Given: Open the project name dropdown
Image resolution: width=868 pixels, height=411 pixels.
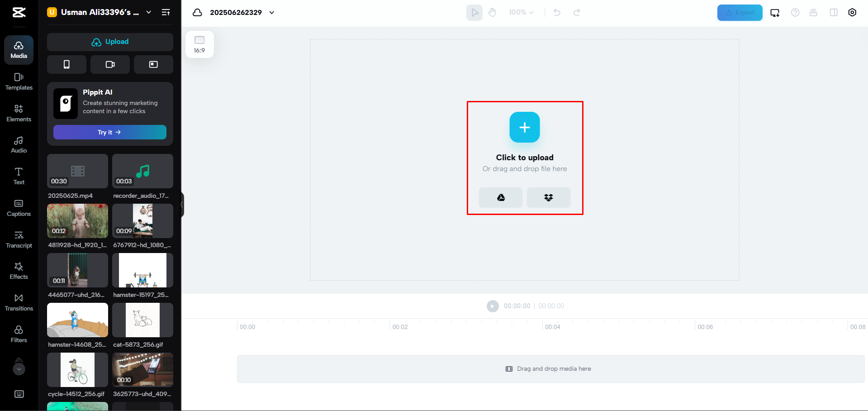Looking at the screenshot, I should click(x=271, y=12).
